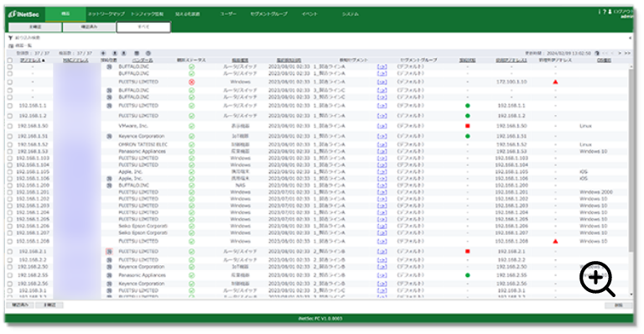Click the refresh icon next to update time

[597, 54]
